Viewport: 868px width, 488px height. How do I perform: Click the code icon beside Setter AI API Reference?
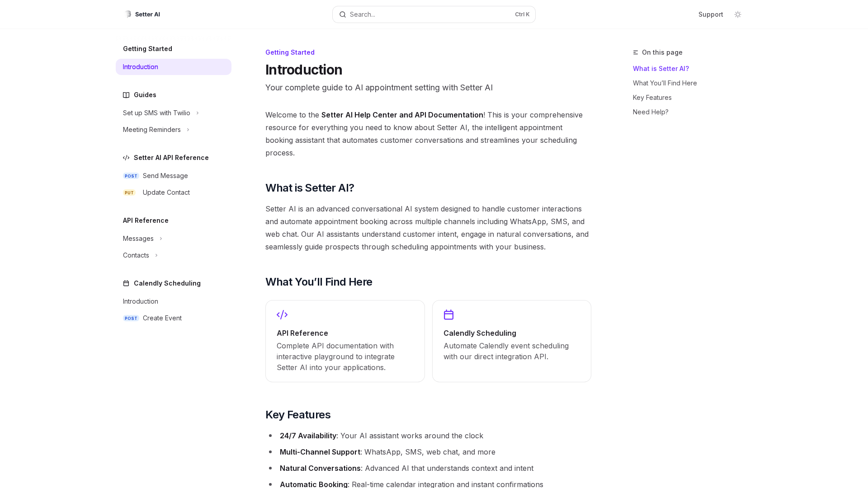(x=126, y=158)
